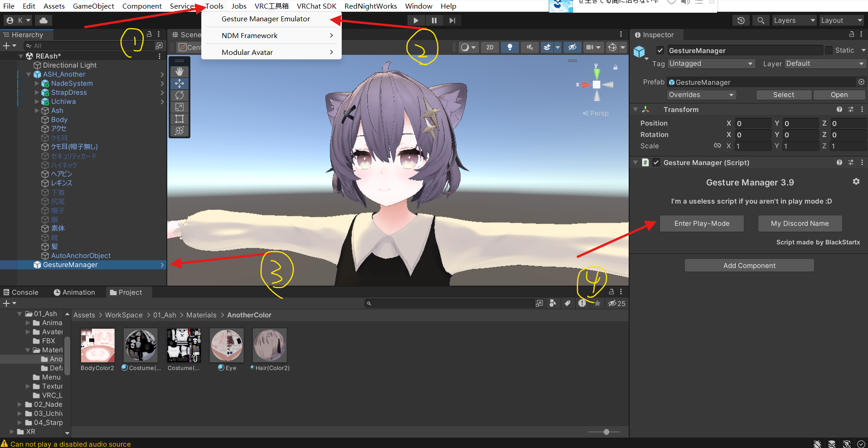Viewport: 868px width, 448px height.
Task: Open the Layout dropdown
Action: [x=841, y=20]
